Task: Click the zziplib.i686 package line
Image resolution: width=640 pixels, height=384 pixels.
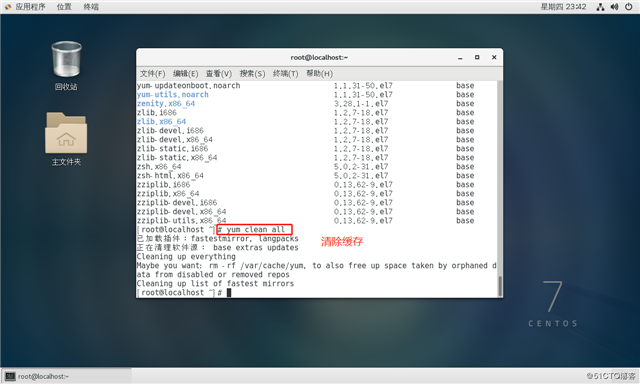Action: coord(164,184)
